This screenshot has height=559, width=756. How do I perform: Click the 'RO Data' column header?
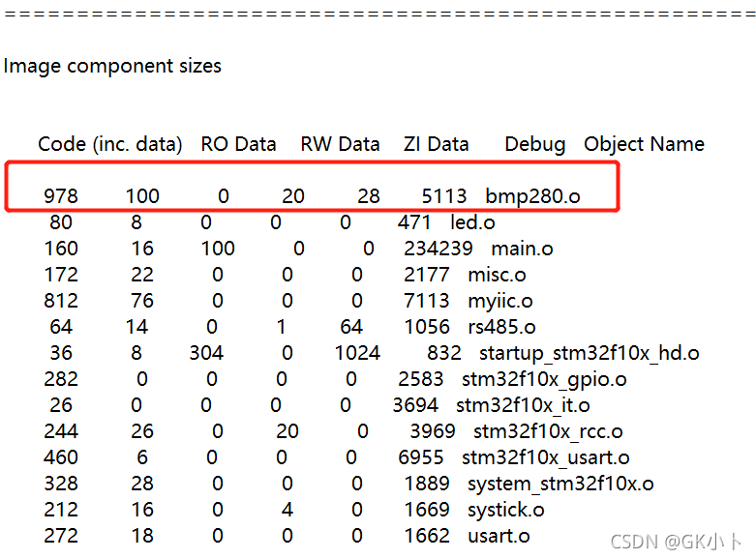click(x=238, y=144)
